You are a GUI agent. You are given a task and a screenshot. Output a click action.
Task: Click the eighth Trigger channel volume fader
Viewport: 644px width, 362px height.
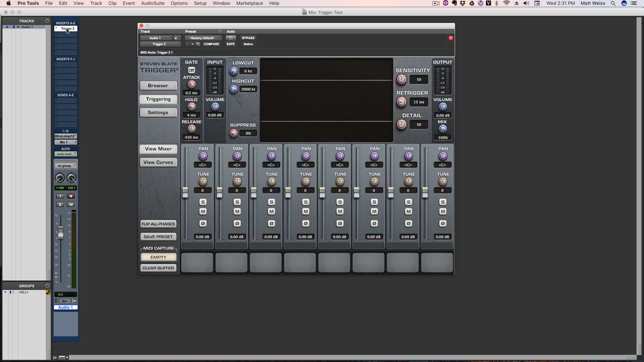pos(425,192)
